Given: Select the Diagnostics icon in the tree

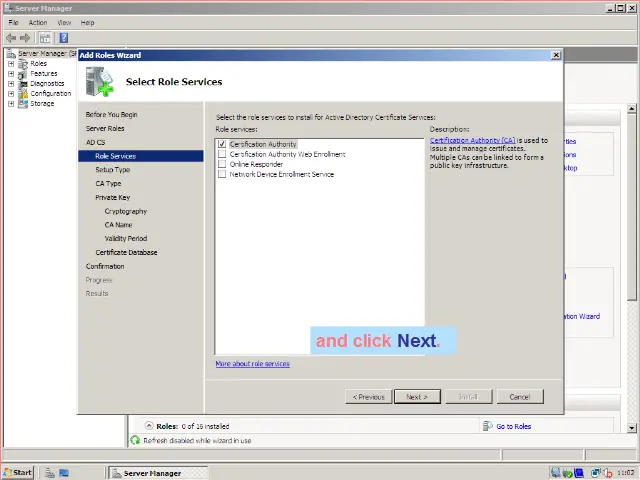Looking at the screenshot, I should (23, 84).
